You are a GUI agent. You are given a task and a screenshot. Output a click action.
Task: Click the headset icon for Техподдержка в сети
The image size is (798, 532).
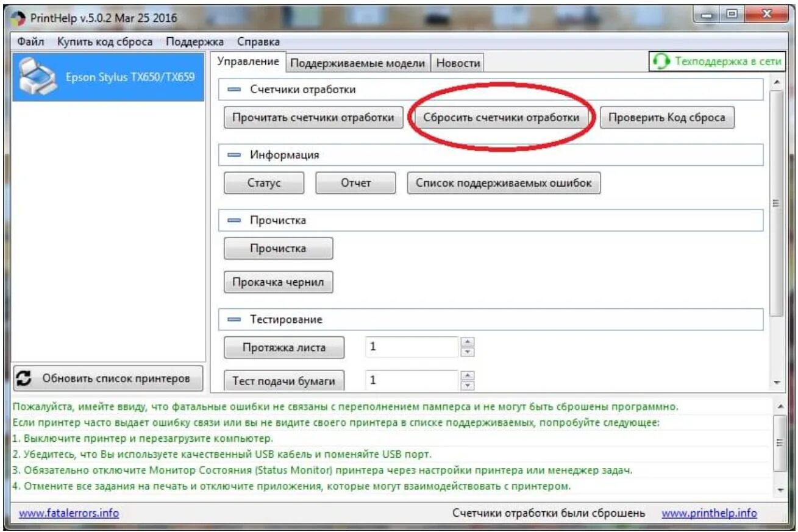click(x=661, y=61)
